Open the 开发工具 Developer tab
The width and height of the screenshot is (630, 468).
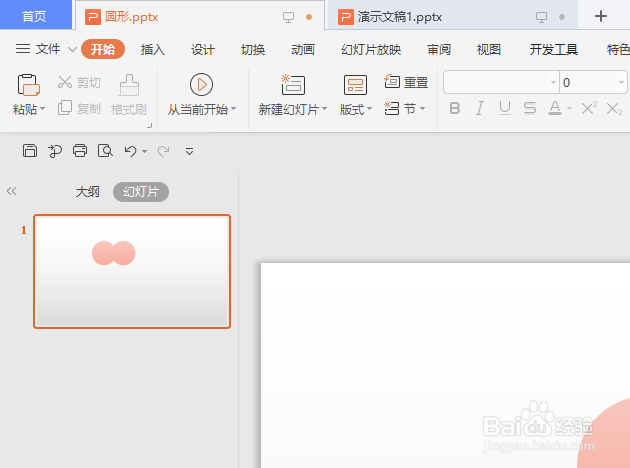[554, 49]
